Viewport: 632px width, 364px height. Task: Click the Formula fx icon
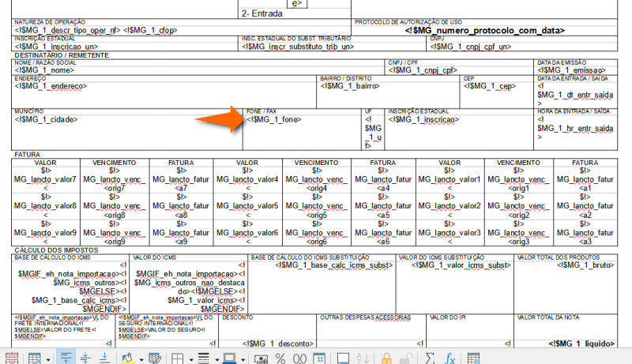click(450, 358)
